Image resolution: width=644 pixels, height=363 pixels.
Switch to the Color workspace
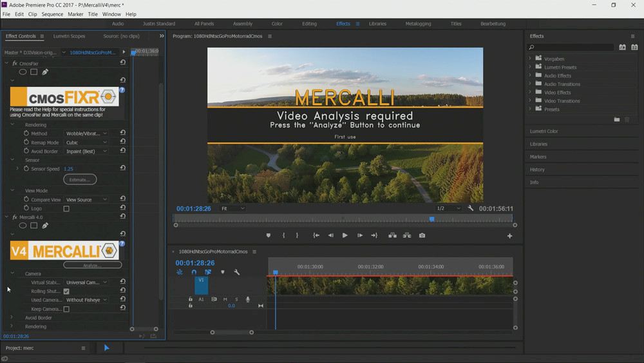coord(277,24)
